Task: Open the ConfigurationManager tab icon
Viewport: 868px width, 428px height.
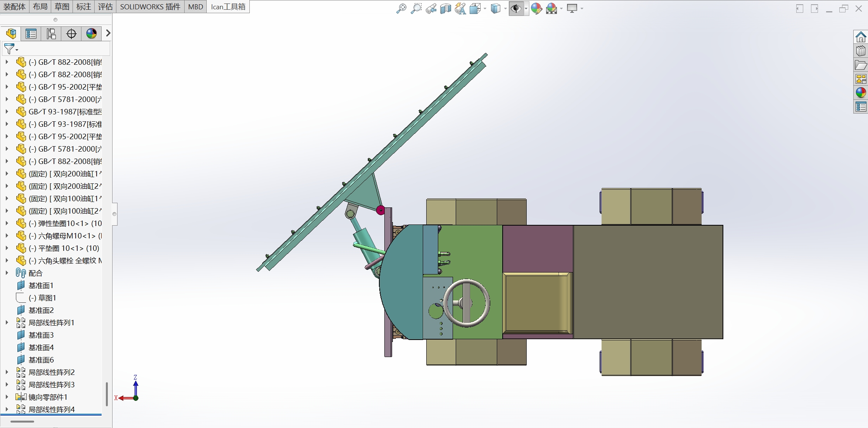Action: pos(51,34)
